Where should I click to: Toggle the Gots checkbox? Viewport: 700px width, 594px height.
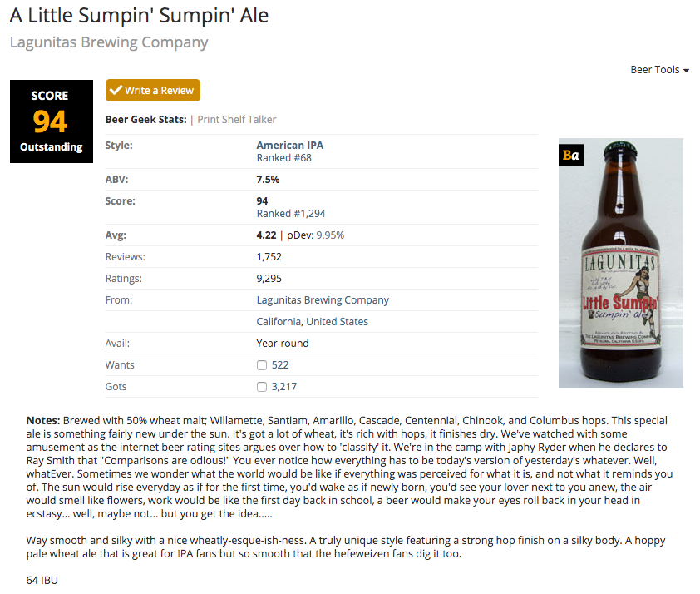point(262,387)
